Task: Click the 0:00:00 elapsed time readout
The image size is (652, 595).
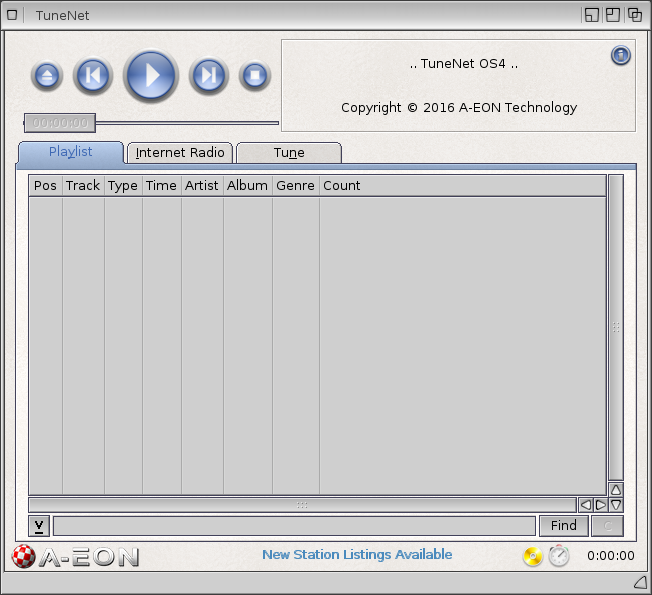Action: pos(611,556)
